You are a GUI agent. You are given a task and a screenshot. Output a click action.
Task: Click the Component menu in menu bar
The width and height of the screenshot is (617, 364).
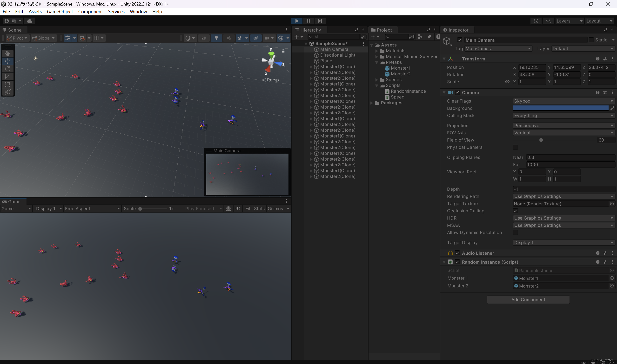point(90,12)
